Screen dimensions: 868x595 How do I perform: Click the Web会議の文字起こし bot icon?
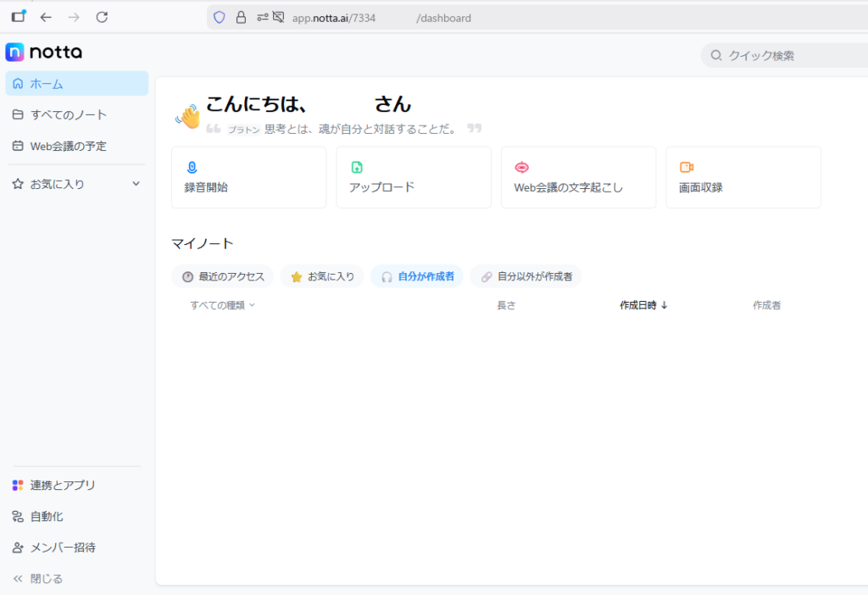(521, 167)
